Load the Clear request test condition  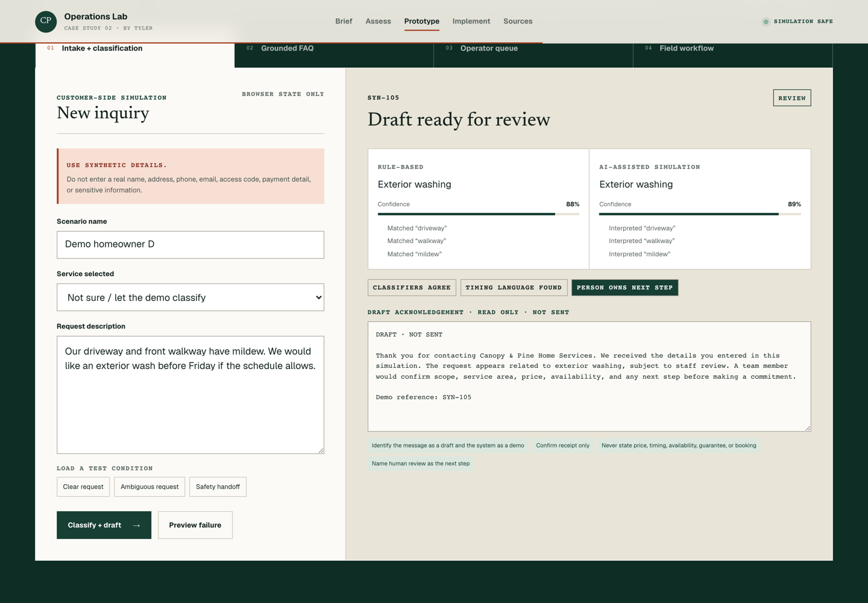(83, 487)
